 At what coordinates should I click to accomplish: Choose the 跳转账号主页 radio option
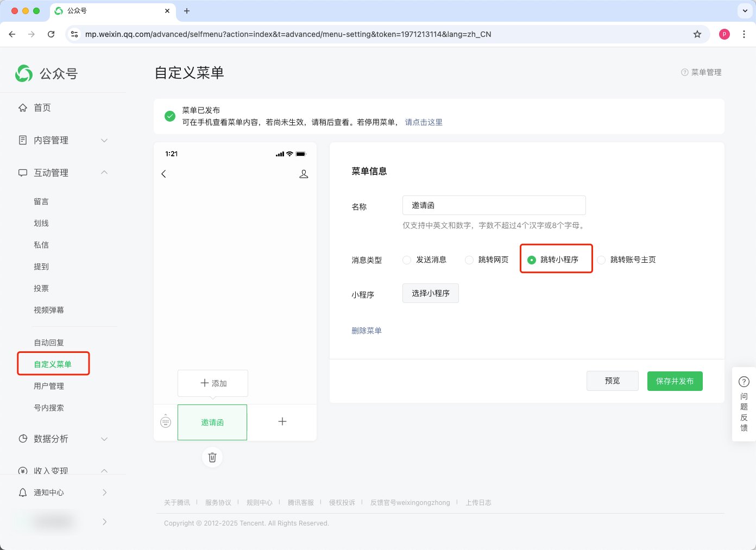tap(601, 260)
